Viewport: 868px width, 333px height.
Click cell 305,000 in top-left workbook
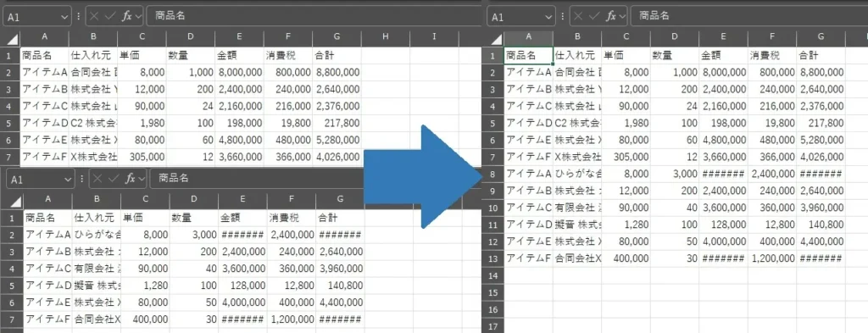[142, 157]
